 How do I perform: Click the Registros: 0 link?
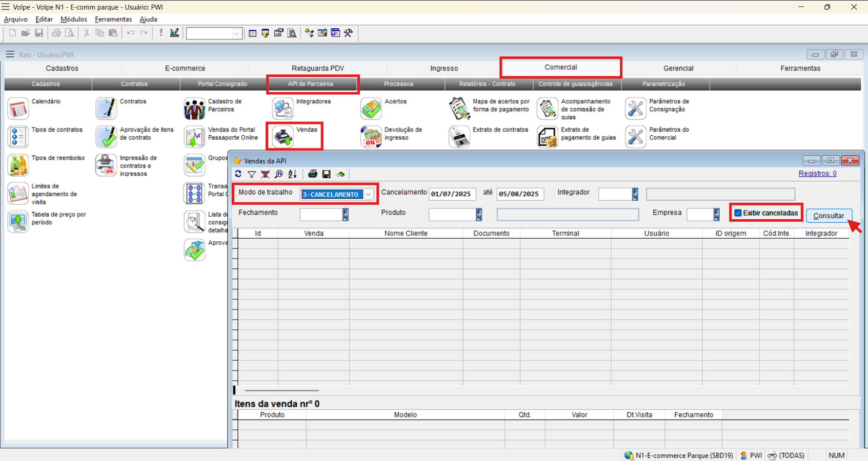click(817, 174)
